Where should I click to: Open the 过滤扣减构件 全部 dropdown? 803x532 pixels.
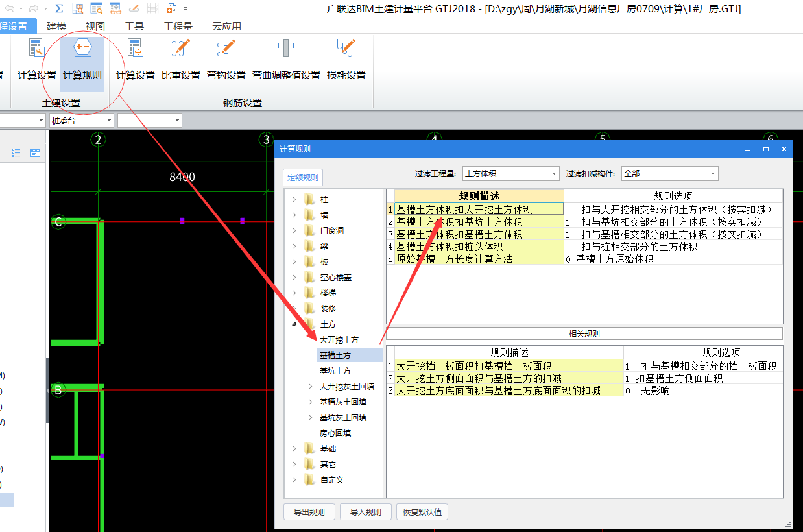[669, 173]
